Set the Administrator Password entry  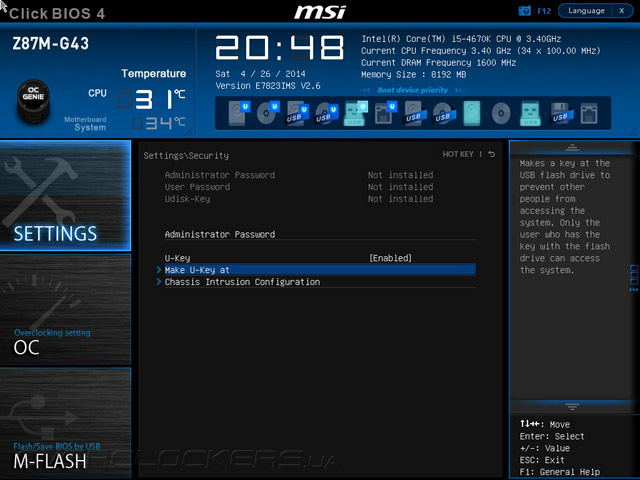coord(320,234)
